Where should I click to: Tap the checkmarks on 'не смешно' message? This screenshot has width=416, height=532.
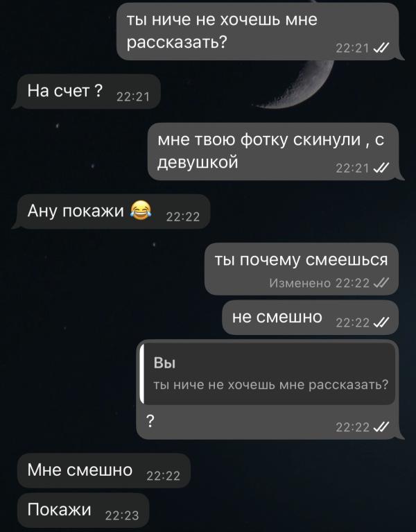381,323
